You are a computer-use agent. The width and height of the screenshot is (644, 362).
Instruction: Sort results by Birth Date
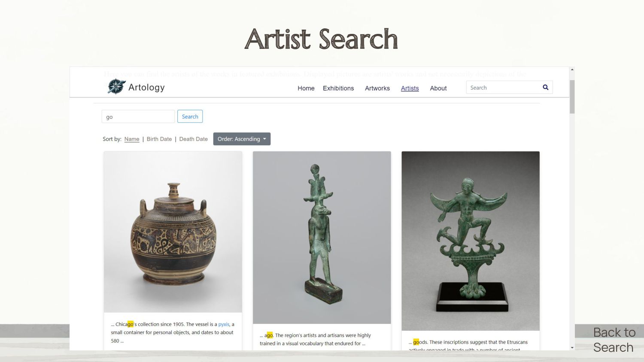(159, 139)
